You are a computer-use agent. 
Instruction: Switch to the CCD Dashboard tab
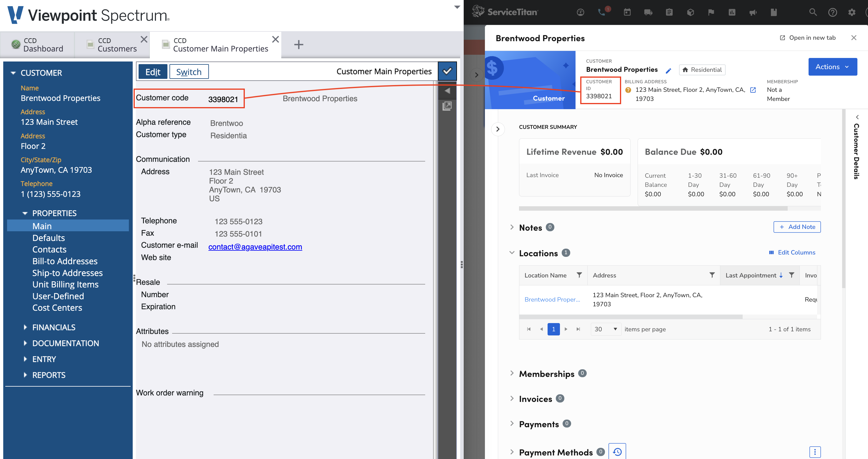pos(37,44)
